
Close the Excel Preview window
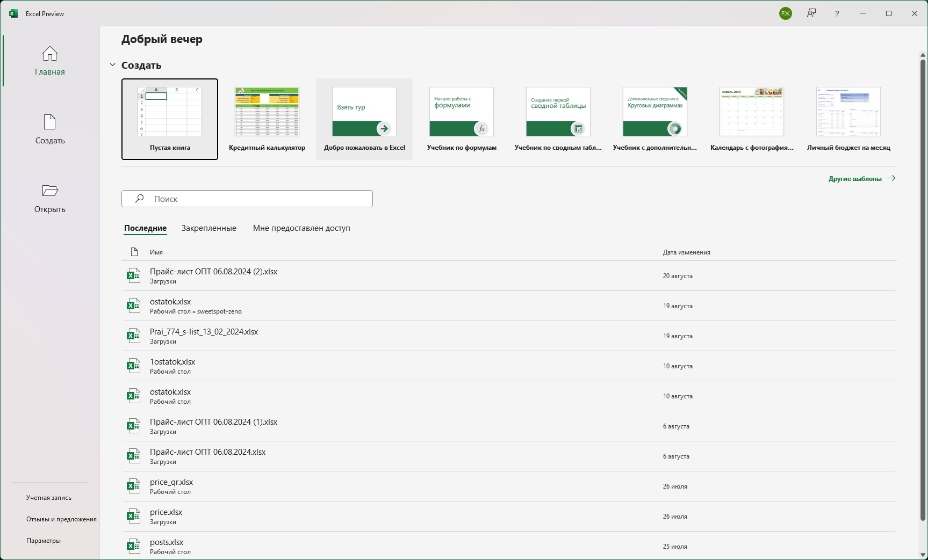tap(915, 13)
